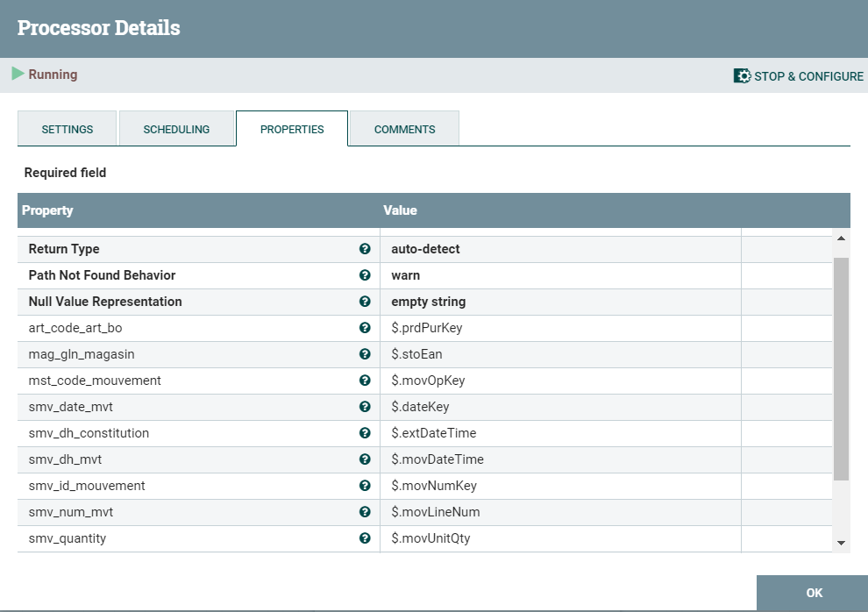
Task: Click help icon beside smv_id_mouvement property
Action: [x=365, y=486]
